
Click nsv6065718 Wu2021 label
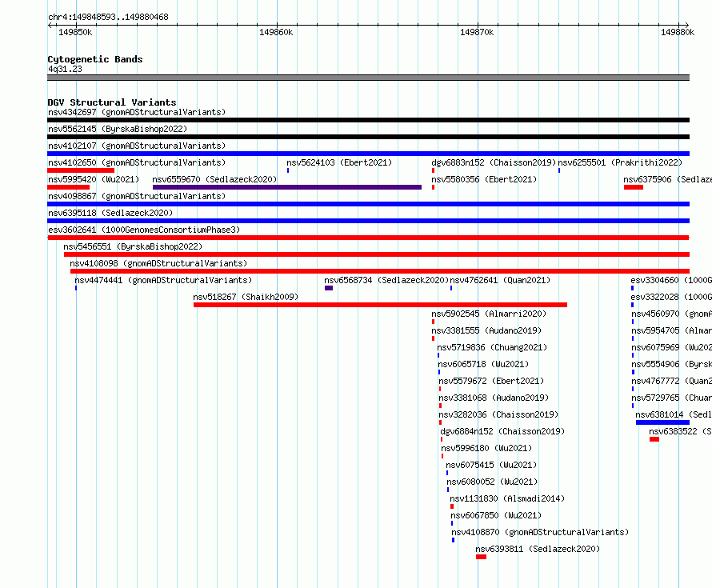click(x=483, y=364)
